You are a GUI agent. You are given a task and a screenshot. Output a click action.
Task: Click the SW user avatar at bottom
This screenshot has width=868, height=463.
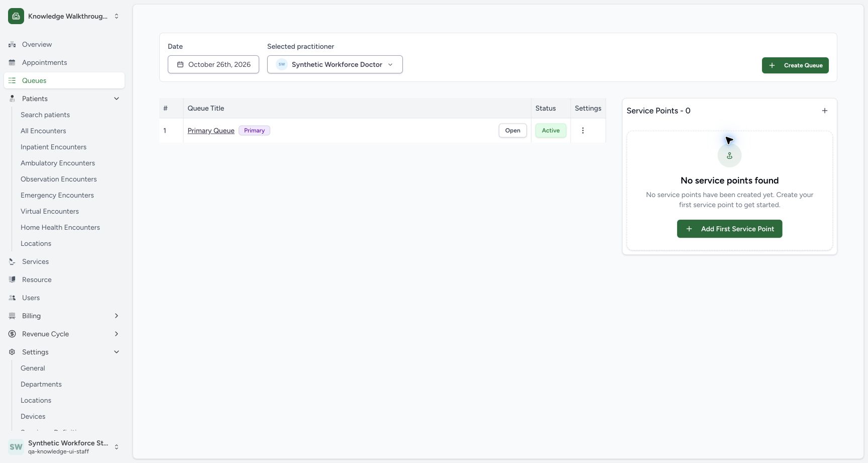click(16, 447)
